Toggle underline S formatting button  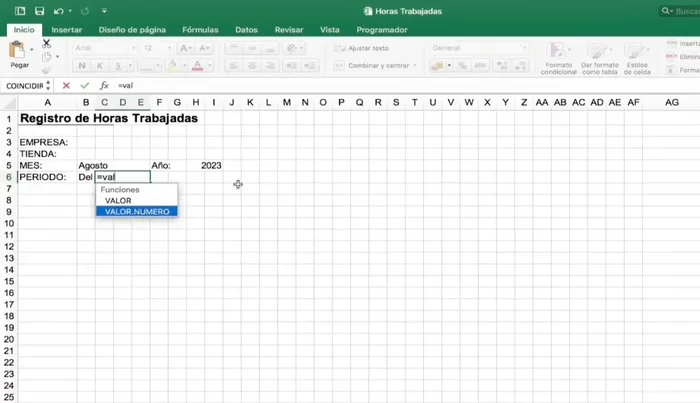pos(118,66)
